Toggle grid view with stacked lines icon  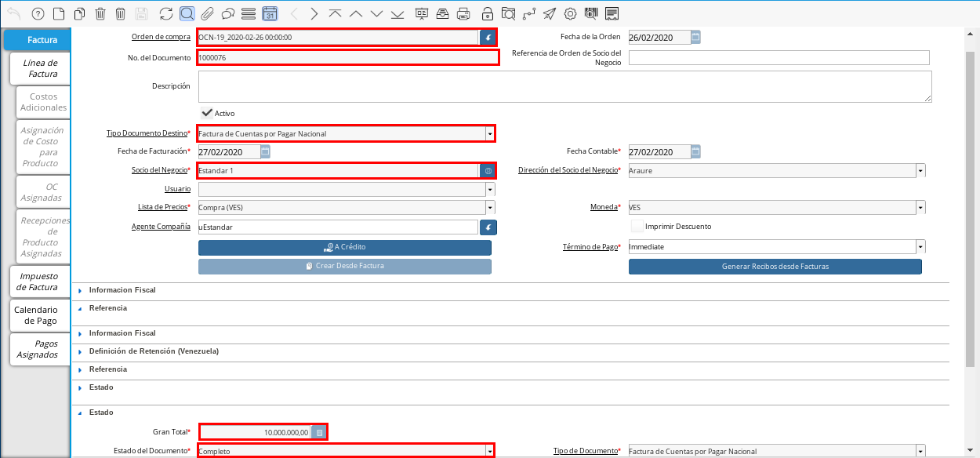click(249, 13)
